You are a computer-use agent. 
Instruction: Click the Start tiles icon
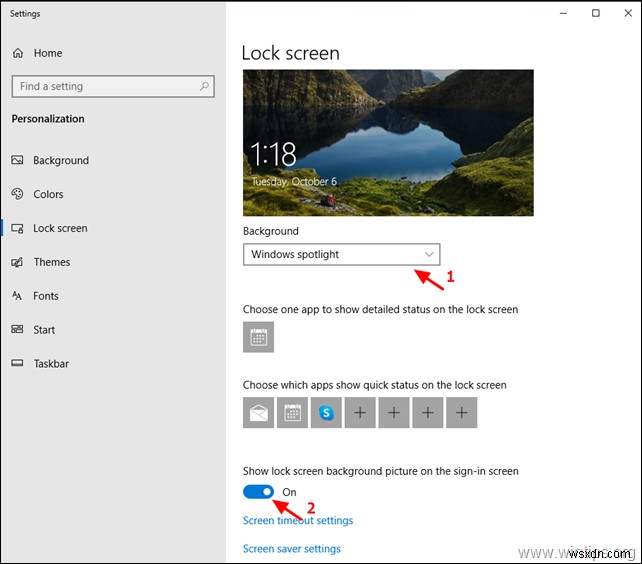click(17, 329)
